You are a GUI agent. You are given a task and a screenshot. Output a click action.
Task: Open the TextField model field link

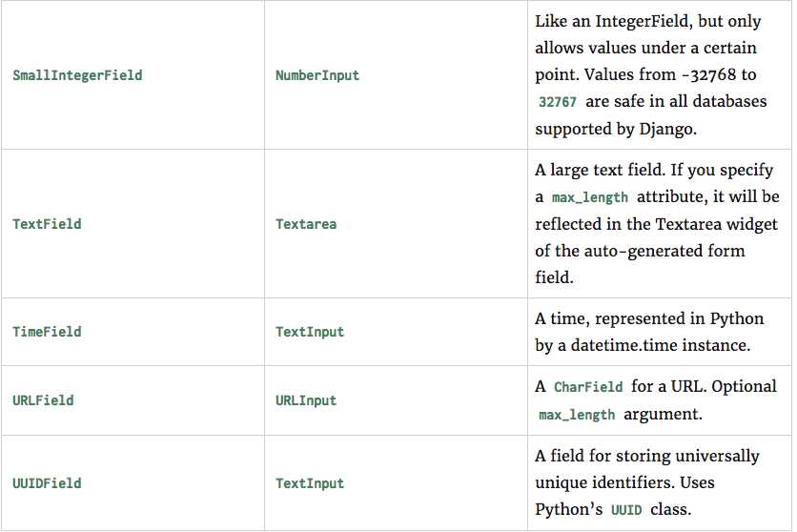click(47, 224)
